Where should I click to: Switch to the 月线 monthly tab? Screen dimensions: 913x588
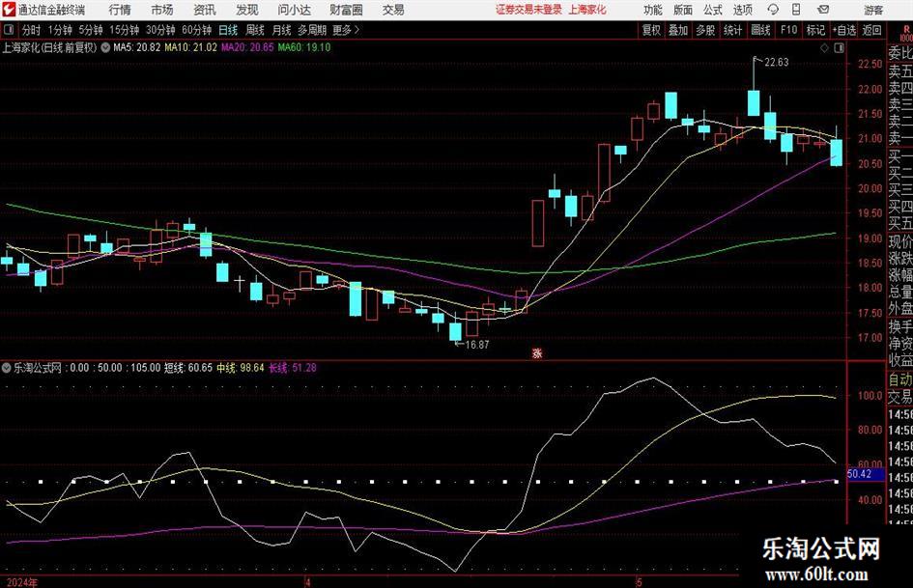281,30
